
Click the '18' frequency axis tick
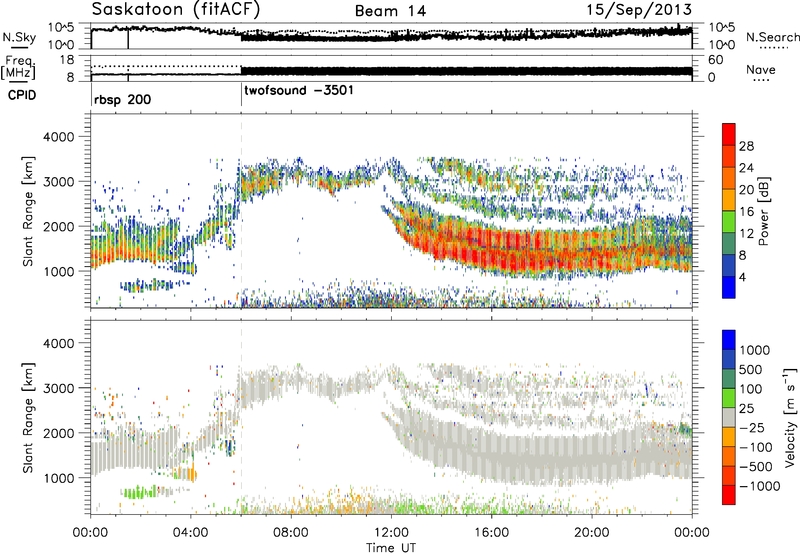pyautogui.click(x=67, y=60)
